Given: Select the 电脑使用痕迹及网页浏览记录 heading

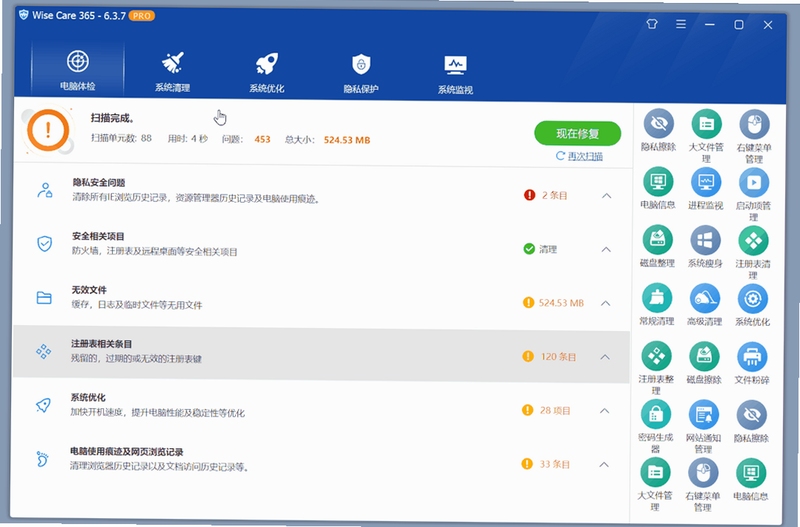Looking at the screenshot, I should pos(127,451).
